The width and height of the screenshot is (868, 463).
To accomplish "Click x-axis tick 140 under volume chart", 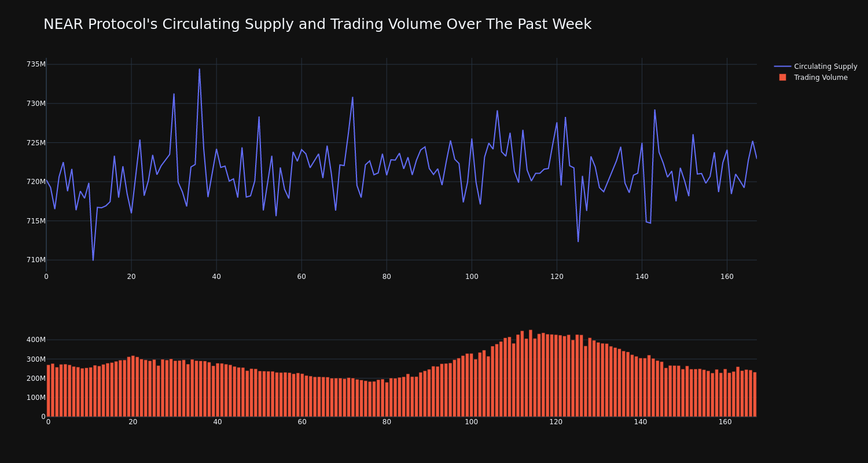I will (x=641, y=422).
